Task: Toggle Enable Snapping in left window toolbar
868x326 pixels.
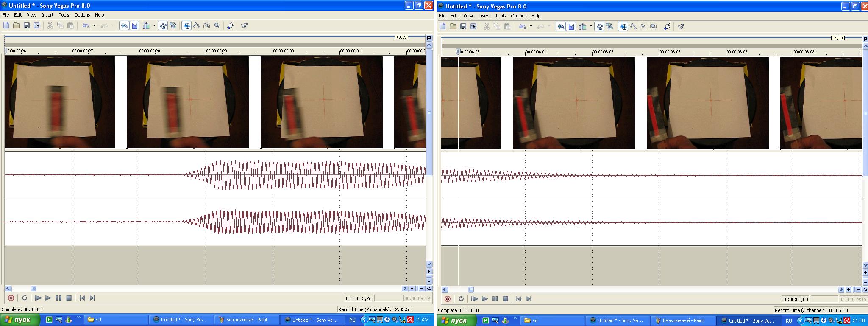Action: [124, 26]
